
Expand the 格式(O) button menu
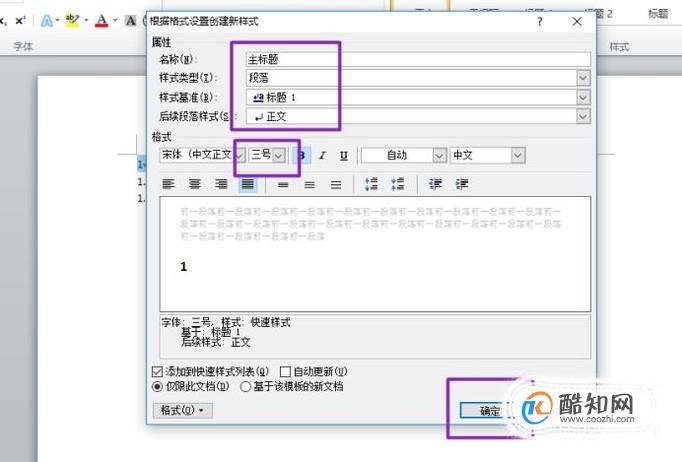click(183, 410)
